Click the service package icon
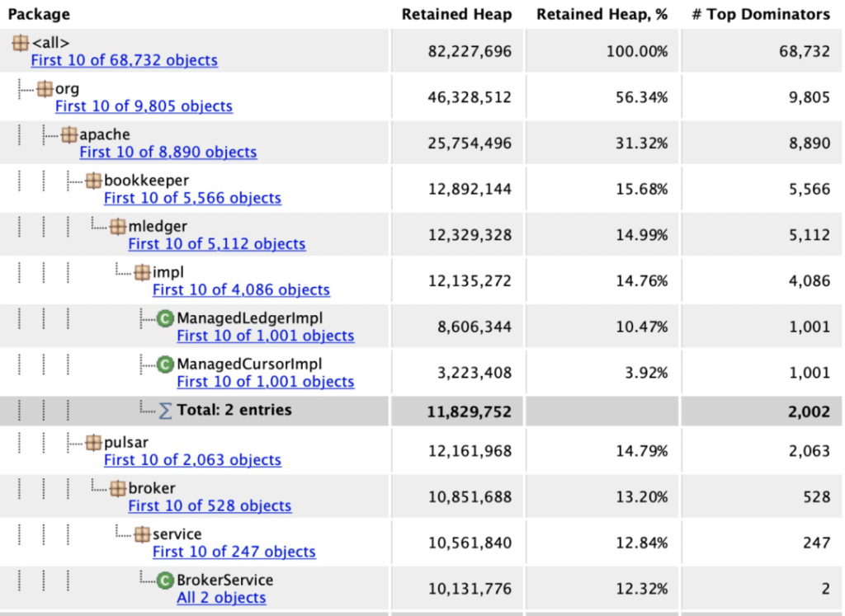This screenshot has height=616, width=845. pos(142,534)
